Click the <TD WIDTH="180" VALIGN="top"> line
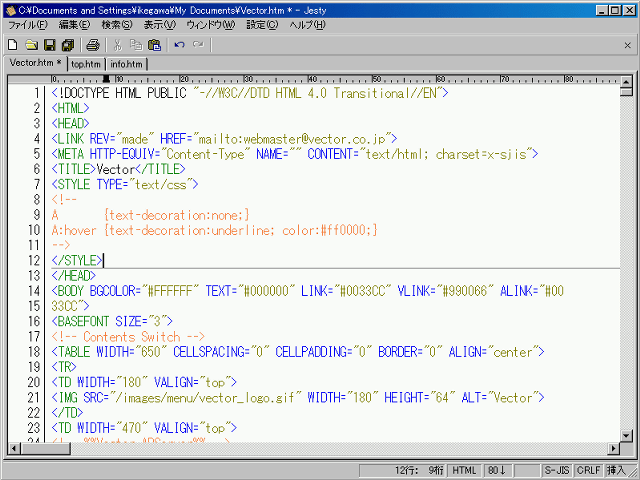Image resolution: width=640 pixels, height=480 pixels. coord(144,382)
